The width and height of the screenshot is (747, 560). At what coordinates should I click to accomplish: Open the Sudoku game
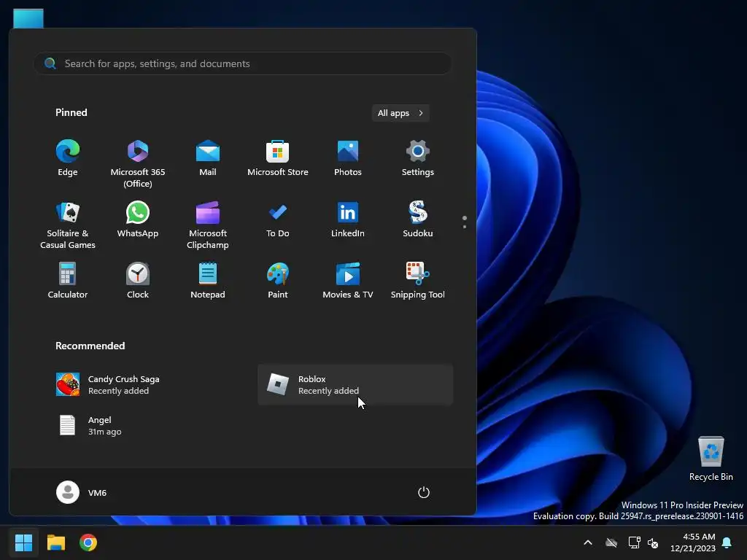418,220
